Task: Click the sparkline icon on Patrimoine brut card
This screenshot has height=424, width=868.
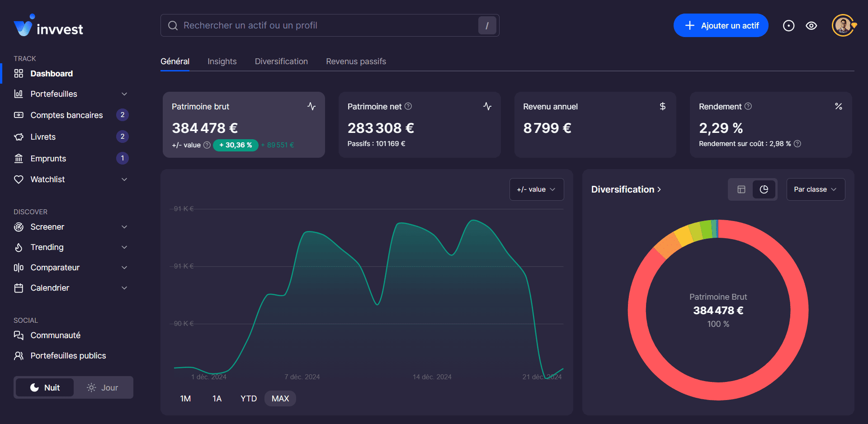Action: click(311, 106)
